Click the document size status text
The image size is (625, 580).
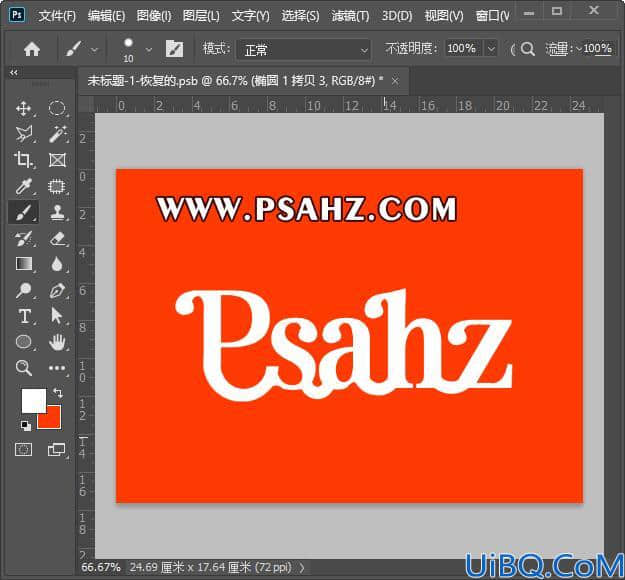point(210,567)
